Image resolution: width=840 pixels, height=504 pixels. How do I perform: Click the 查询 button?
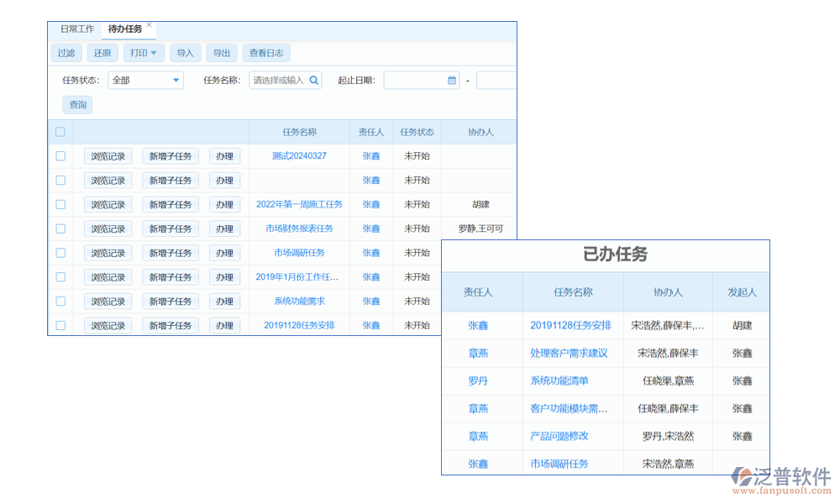coord(77,105)
